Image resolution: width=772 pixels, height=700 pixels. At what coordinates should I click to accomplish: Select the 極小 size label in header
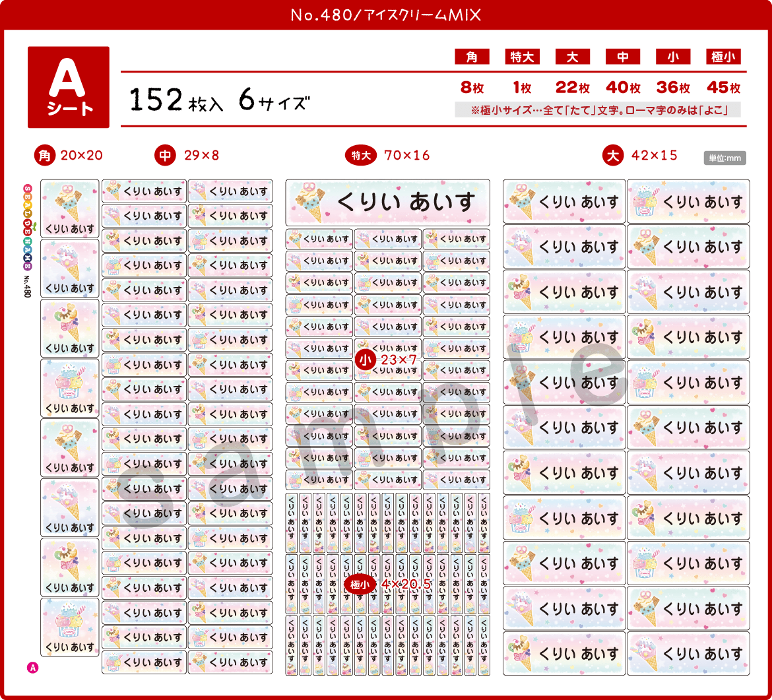tap(723, 57)
